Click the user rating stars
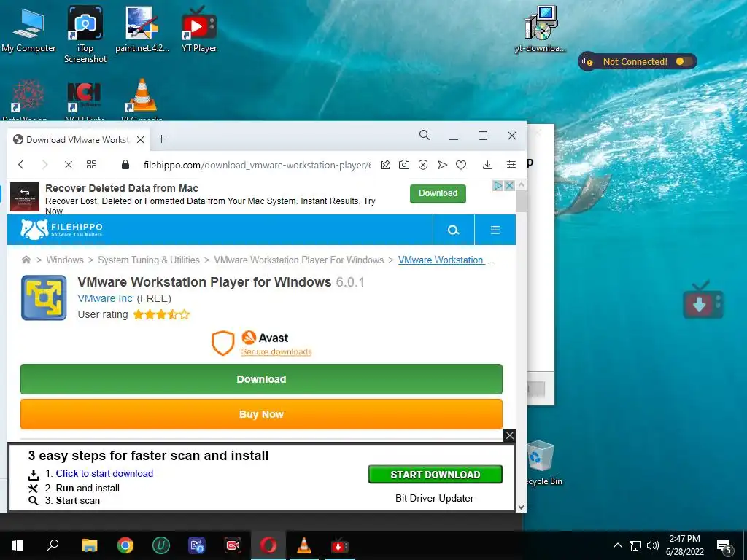Viewport: 747px width, 560px height. pyautogui.click(x=161, y=314)
